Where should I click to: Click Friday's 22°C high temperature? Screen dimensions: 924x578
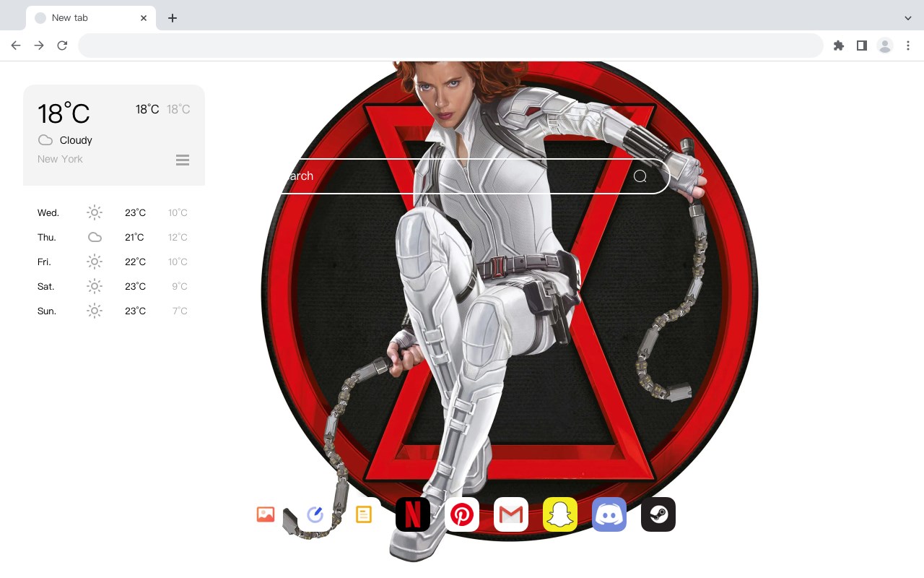[x=135, y=262]
